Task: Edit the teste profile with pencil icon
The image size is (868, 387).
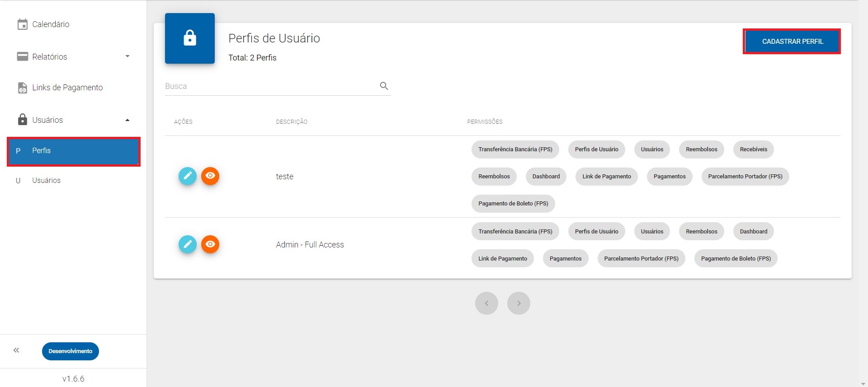Action: pos(188,176)
